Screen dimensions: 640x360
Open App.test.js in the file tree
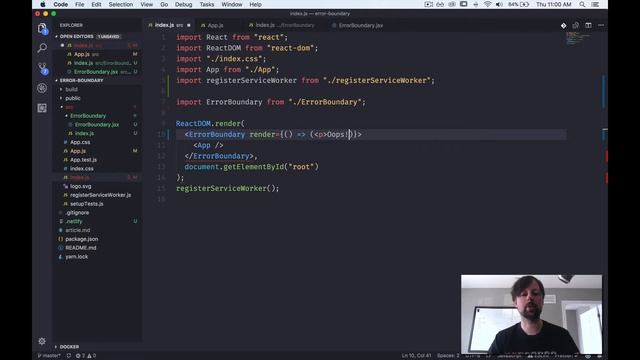point(98,160)
